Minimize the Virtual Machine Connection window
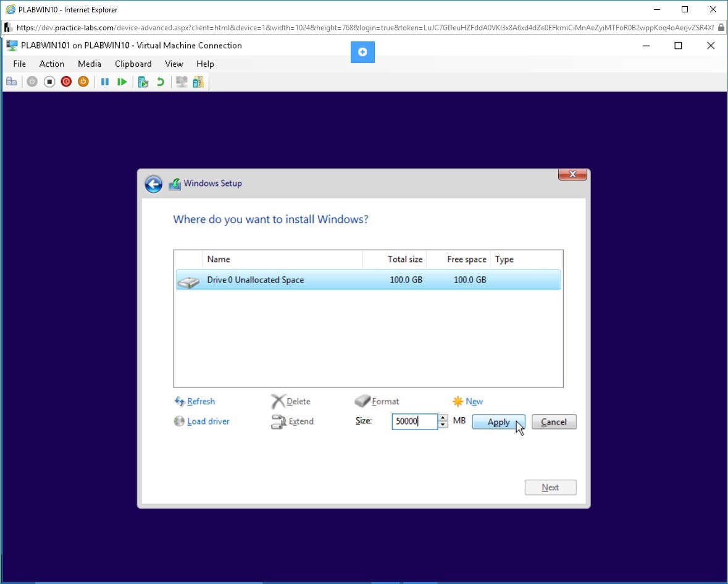 (x=646, y=46)
